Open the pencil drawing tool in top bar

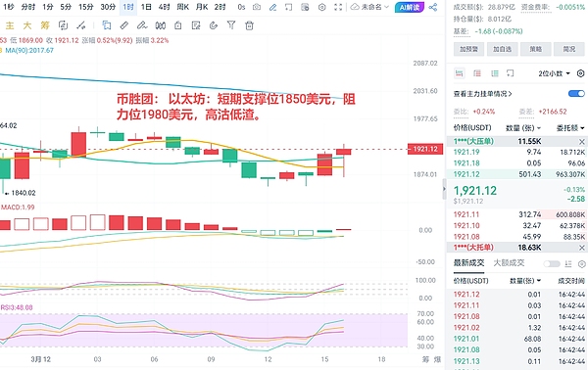[273, 7]
